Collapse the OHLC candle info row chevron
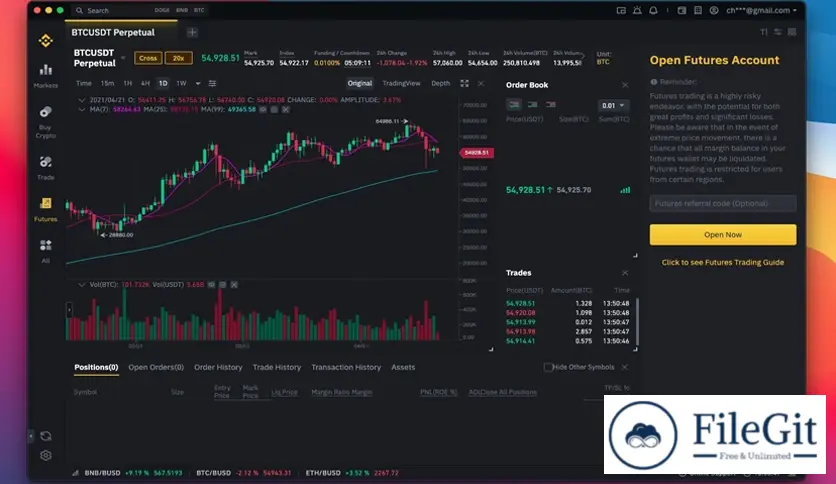 click(82, 100)
